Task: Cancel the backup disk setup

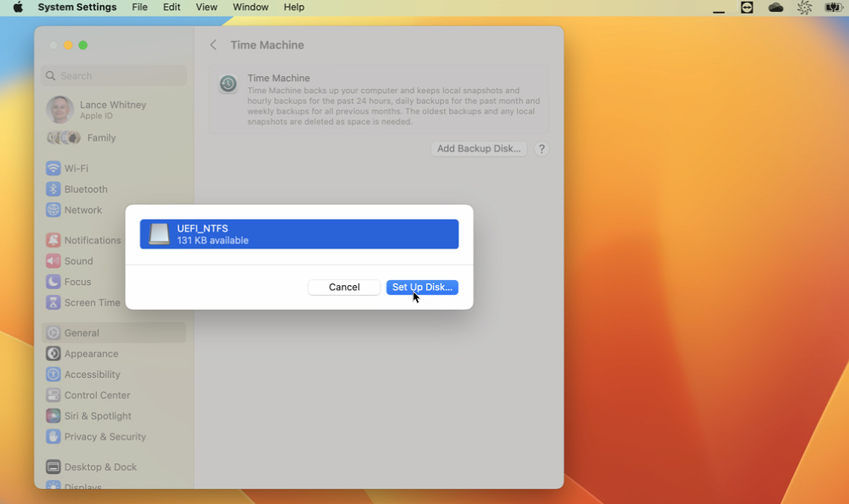Action: (344, 287)
